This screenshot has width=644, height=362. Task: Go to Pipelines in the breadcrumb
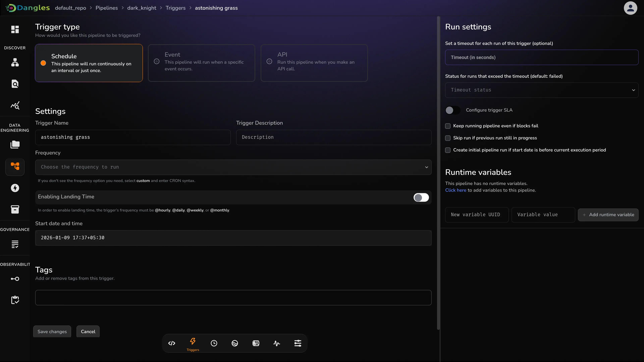[106, 8]
